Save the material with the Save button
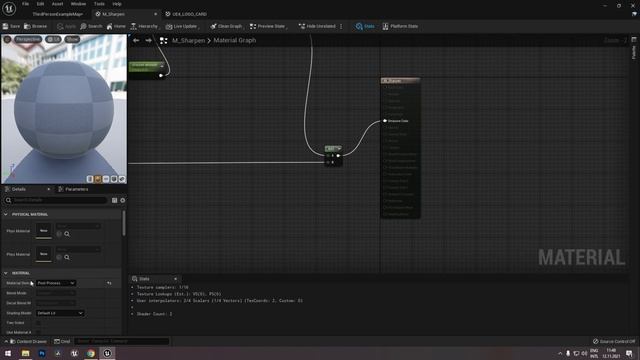The height and width of the screenshot is (360, 640). (x=11, y=26)
